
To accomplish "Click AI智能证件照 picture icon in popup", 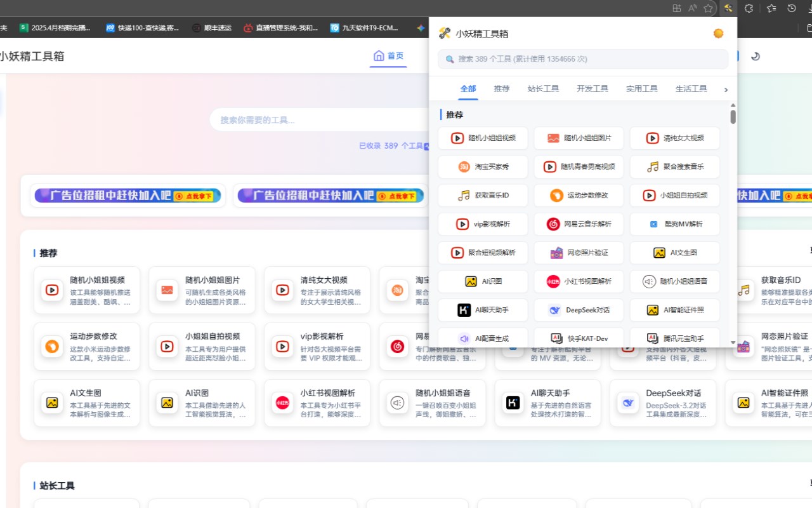I will click(653, 310).
